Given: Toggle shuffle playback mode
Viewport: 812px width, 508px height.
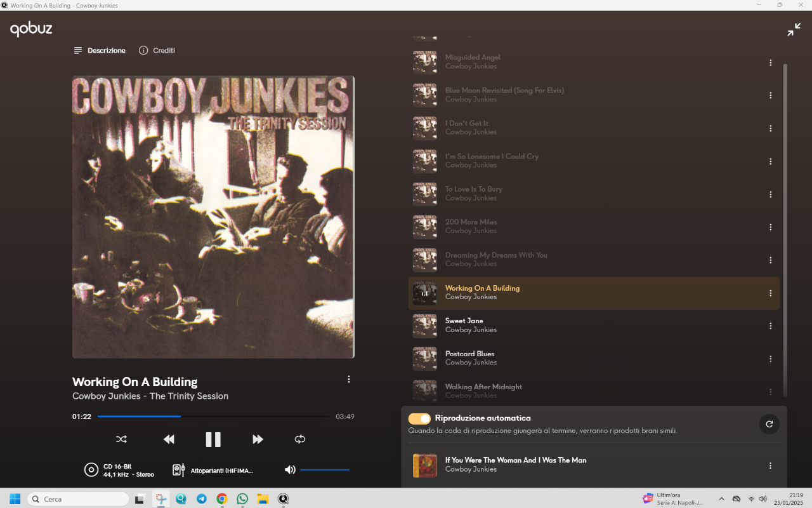Looking at the screenshot, I should point(121,439).
